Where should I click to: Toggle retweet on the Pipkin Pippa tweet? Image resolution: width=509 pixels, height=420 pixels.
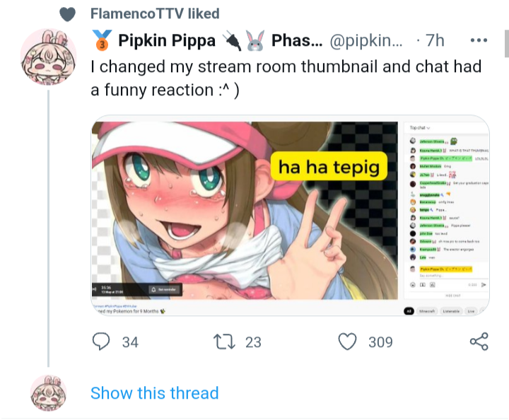tap(224, 342)
